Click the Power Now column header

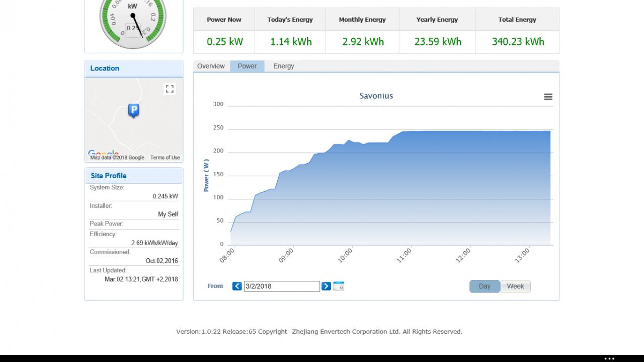224,20
